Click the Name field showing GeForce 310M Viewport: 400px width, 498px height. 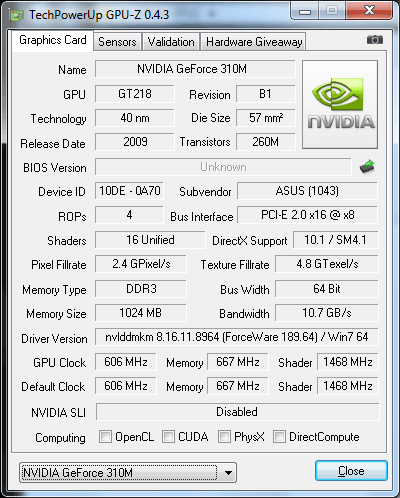(195, 69)
